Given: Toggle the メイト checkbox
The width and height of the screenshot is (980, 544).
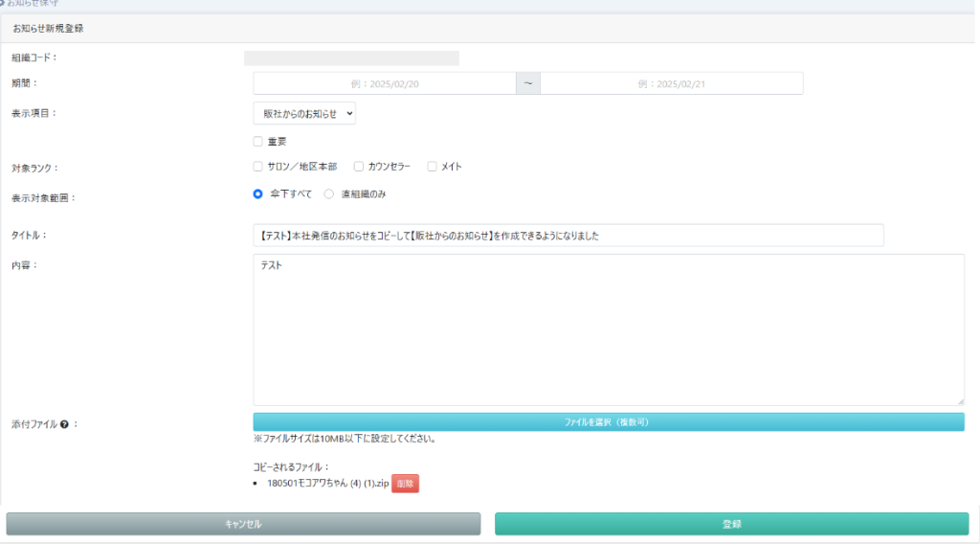Looking at the screenshot, I should tap(432, 166).
